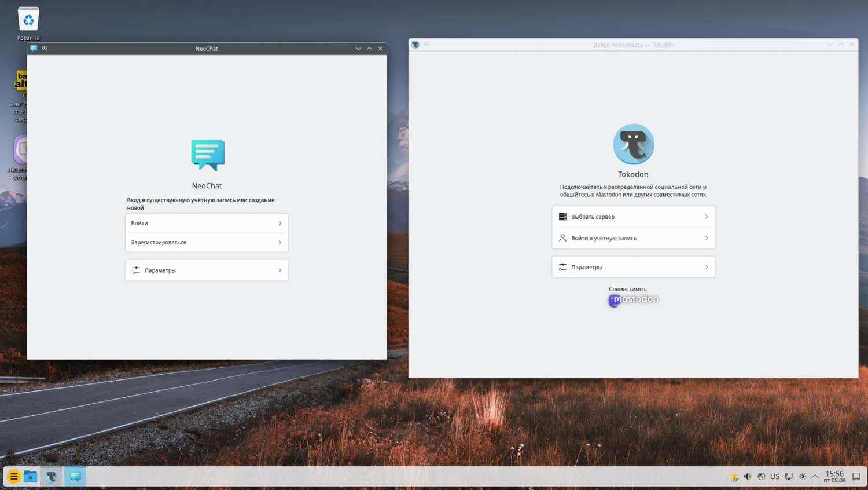Switch to Tokodon via its taskbar icon
The width and height of the screenshot is (868, 490).
coord(52,477)
